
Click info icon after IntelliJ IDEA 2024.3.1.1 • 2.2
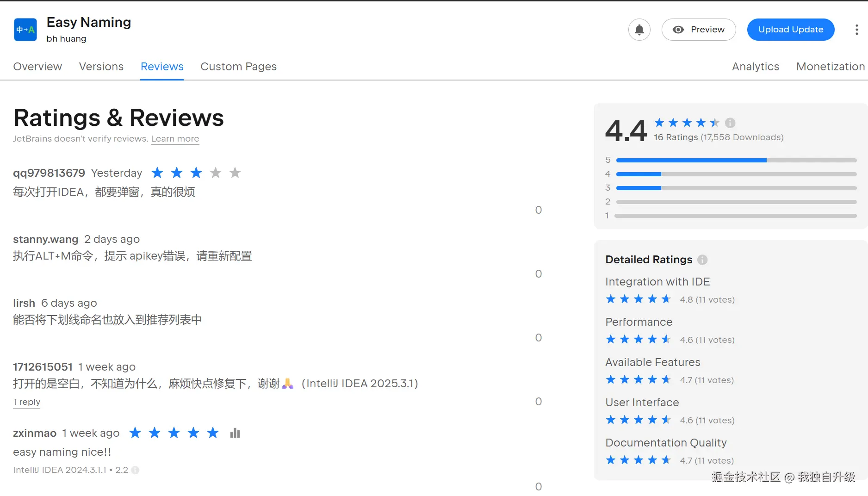click(135, 470)
